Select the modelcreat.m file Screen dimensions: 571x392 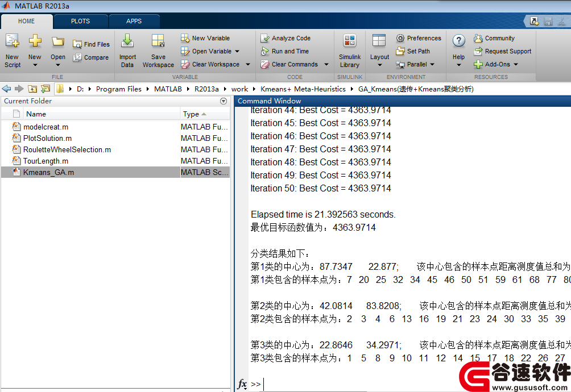115,127
